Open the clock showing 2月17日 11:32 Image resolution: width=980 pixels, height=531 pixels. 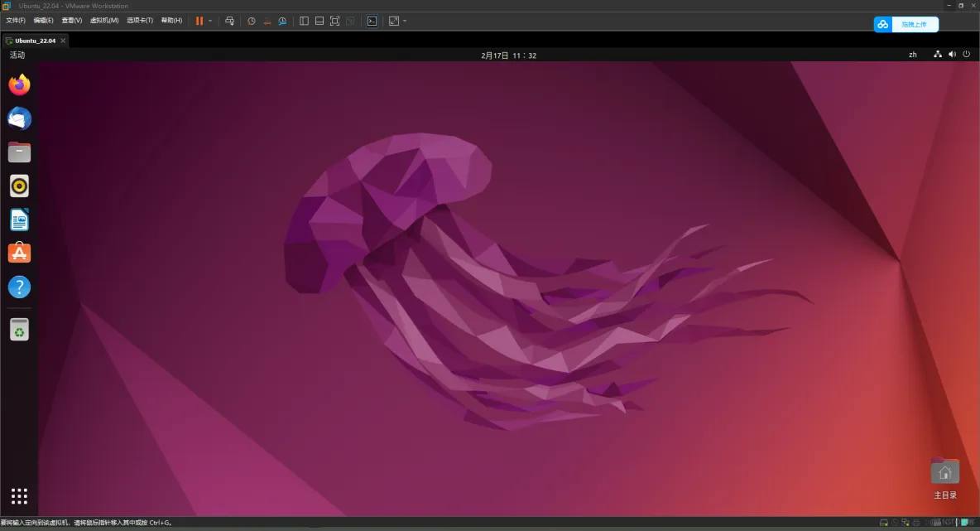tap(509, 55)
